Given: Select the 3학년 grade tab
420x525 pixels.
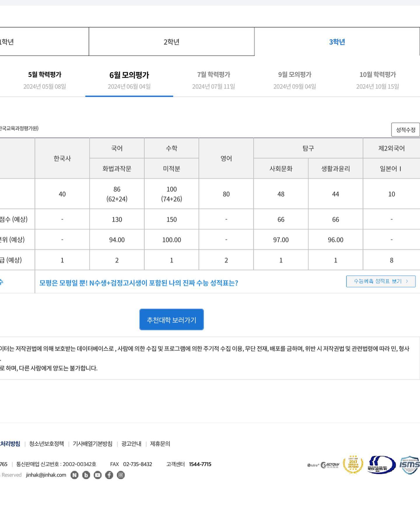Looking at the screenshot, I should (337, 42).
